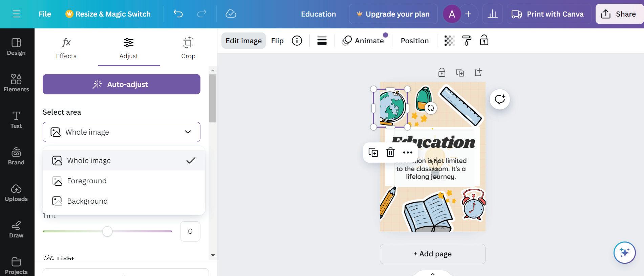
Task: Switch to the Effects tab
Action: pos(66,48)
